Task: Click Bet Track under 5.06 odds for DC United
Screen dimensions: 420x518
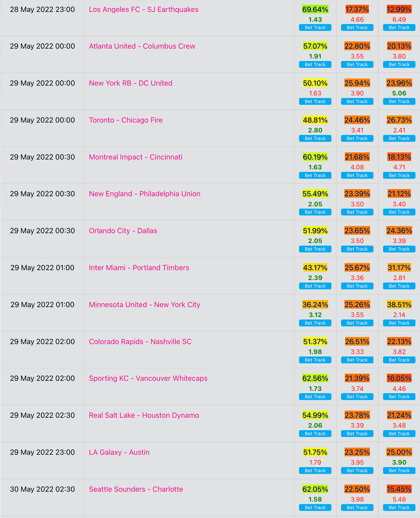Action: [399, 102]
